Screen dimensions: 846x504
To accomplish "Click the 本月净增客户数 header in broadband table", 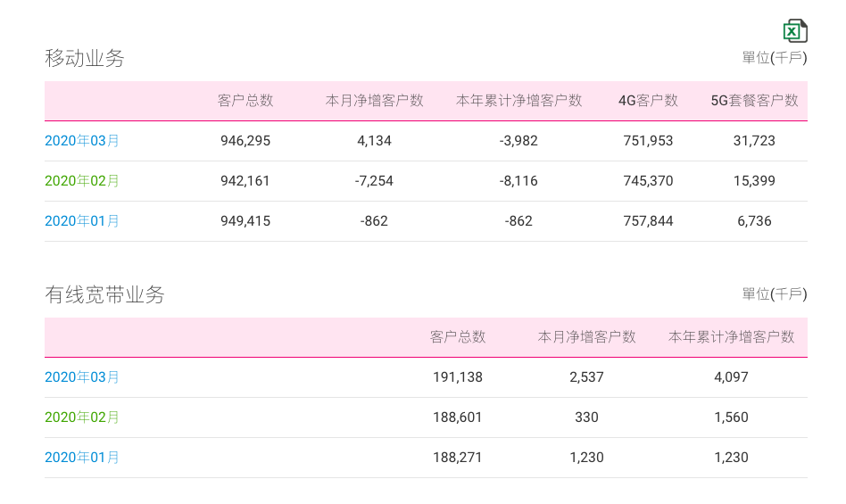I will (x=586, y=337).
